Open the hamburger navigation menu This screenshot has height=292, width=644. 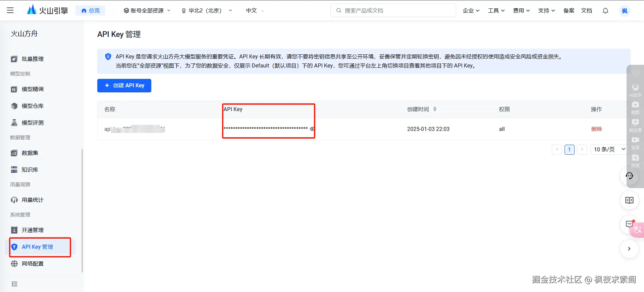[x=10, y=10]
